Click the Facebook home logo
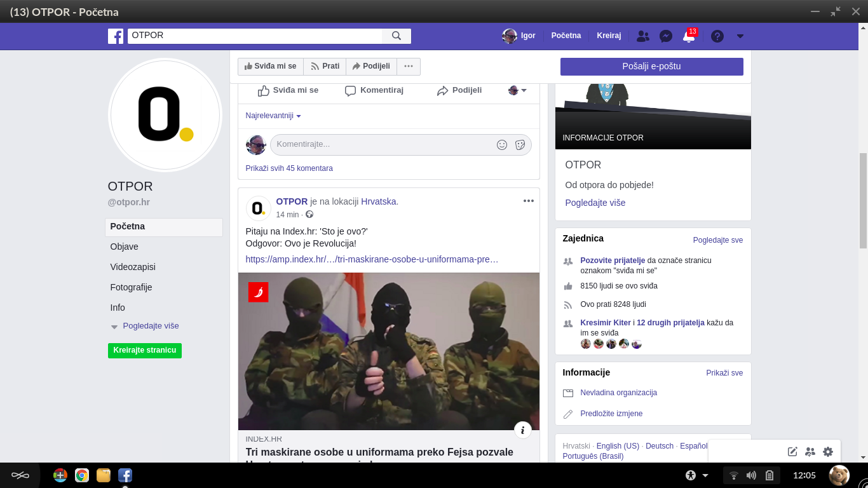The image size is (868, 488). point(116,36)
